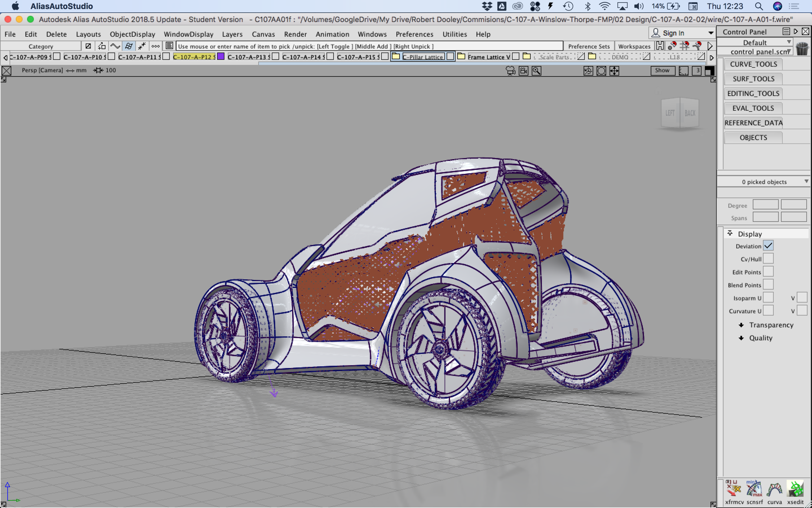This screenshot has width=812, height=508.
Task: Click the ruler measurement icon near Show button
Action: [683, 71]
